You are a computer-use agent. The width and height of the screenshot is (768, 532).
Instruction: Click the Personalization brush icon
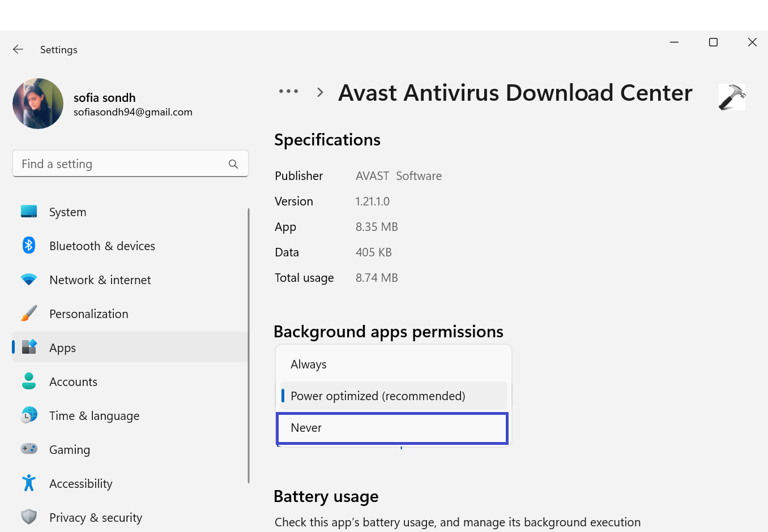pos(28,313)
